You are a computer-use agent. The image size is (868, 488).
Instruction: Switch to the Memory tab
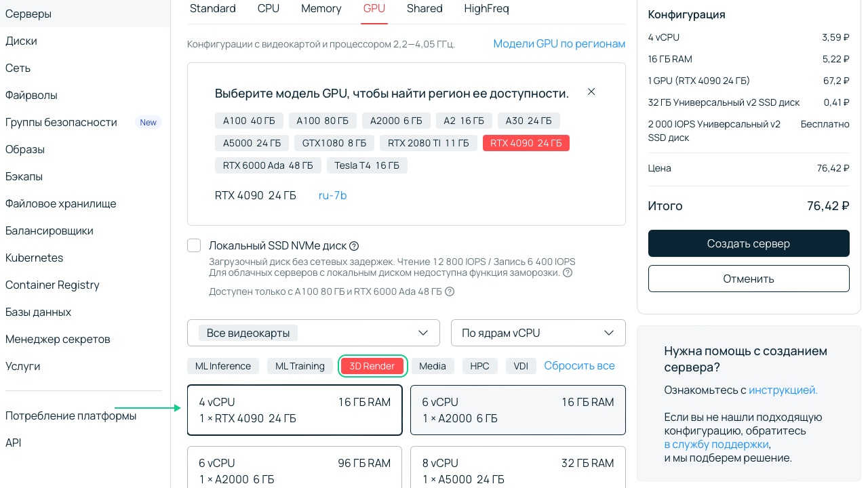click(321, 8)
